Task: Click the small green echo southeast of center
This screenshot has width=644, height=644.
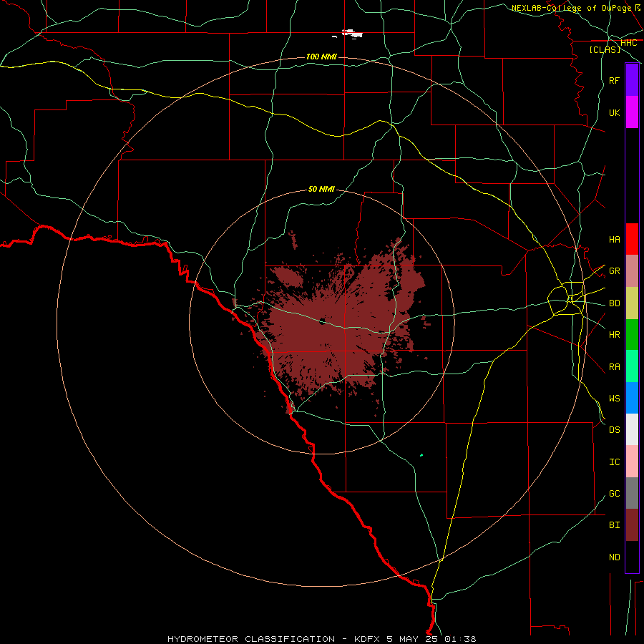Action: click(x=421, y=455)
